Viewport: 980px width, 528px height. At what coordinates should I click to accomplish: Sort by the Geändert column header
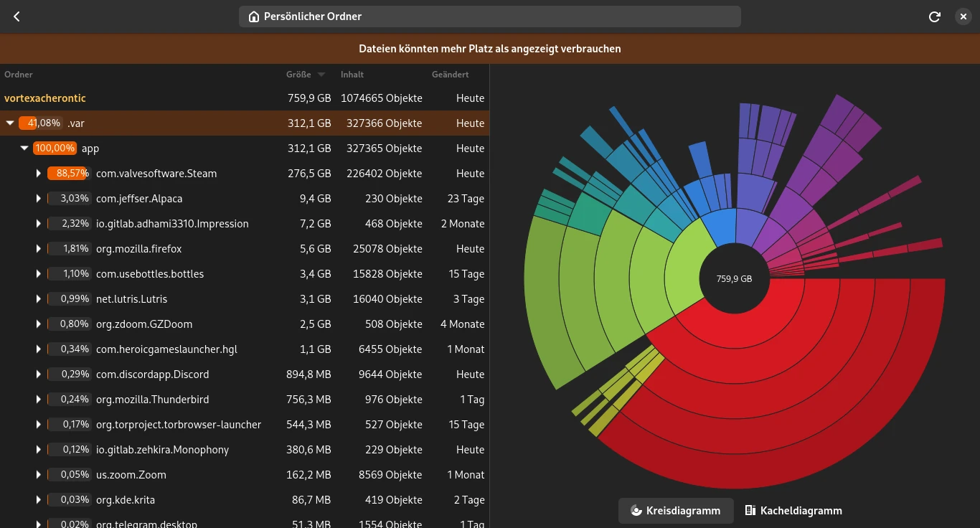(x=450, y=75)
